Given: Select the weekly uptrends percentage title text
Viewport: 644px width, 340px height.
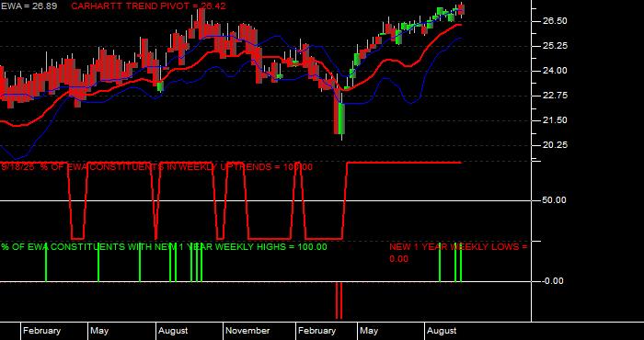Looking at the screenshot, I should (156, 167).
